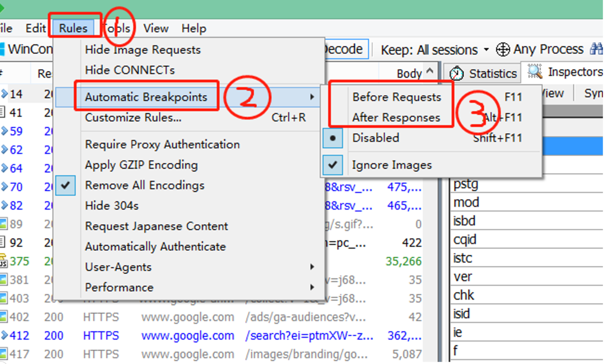Click the Statistics clock icon
Image resolution: width=605 pixels, height=364 pixels.
pos(457,73)
